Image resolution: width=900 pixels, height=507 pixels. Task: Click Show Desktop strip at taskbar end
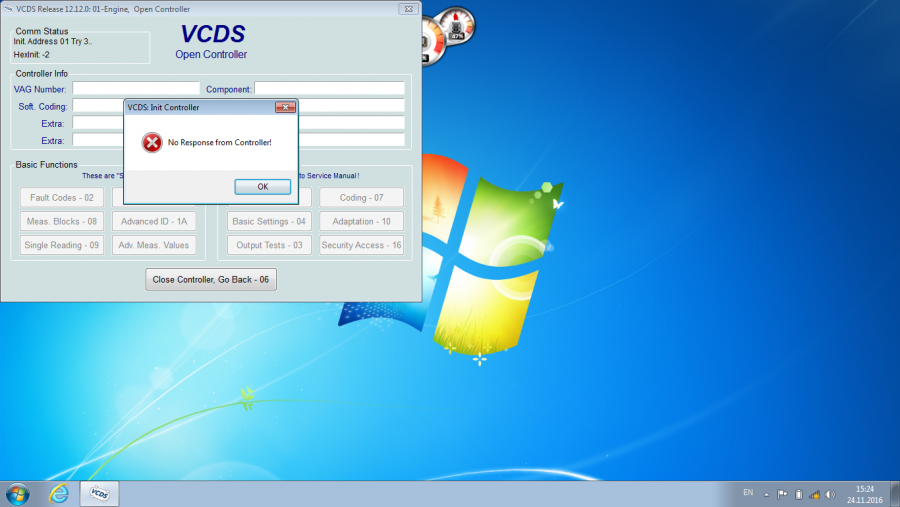click(x=896, y=494)
